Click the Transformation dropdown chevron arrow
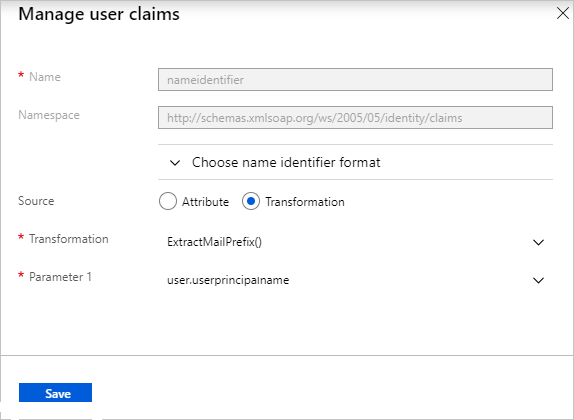 coord(538,242)
